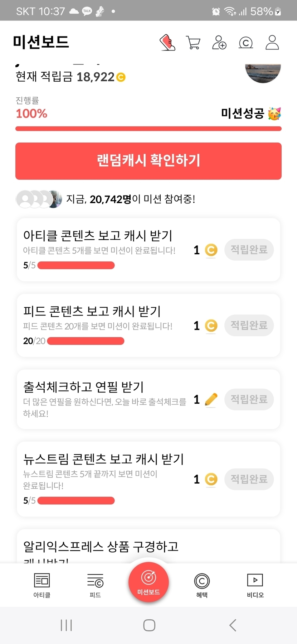Tap the profile photo thumbnail

pos(263,73)
